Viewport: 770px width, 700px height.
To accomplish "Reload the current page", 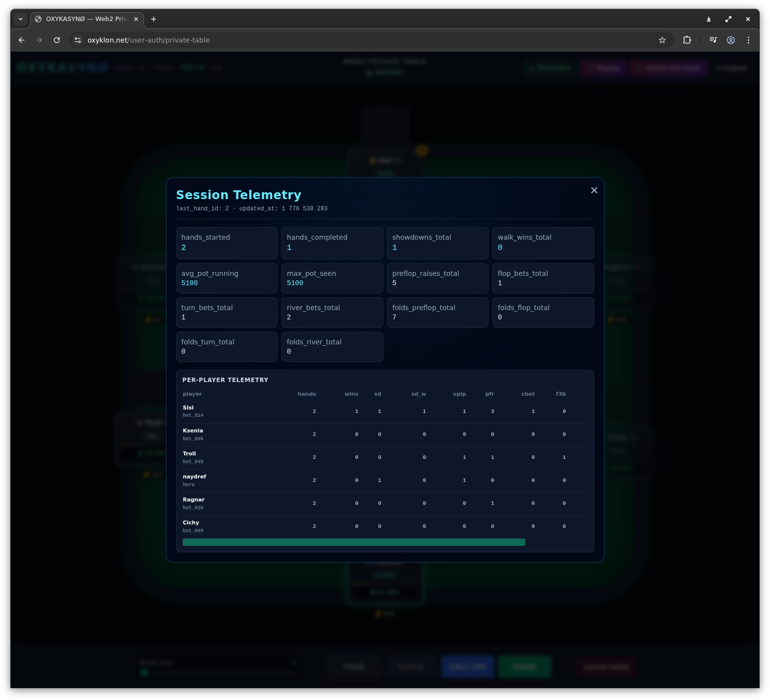I will (x=57, y=40).
